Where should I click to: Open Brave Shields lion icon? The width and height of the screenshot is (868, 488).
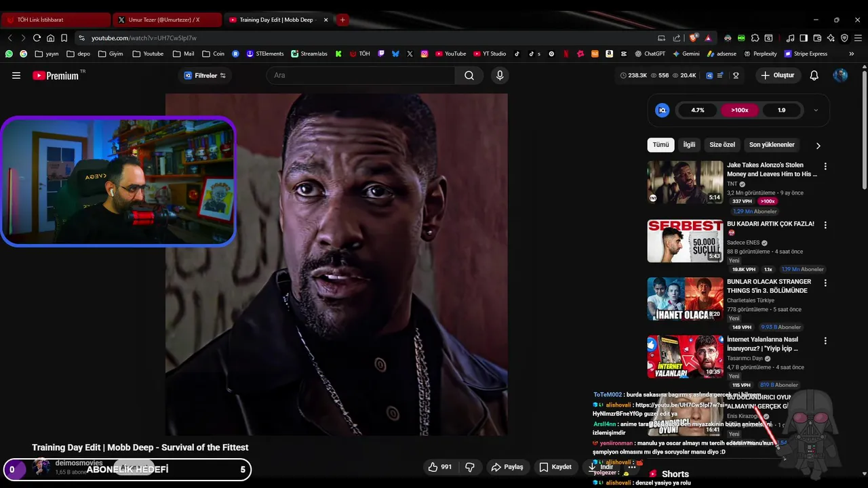pyautogui.click(x=692, y=38)
